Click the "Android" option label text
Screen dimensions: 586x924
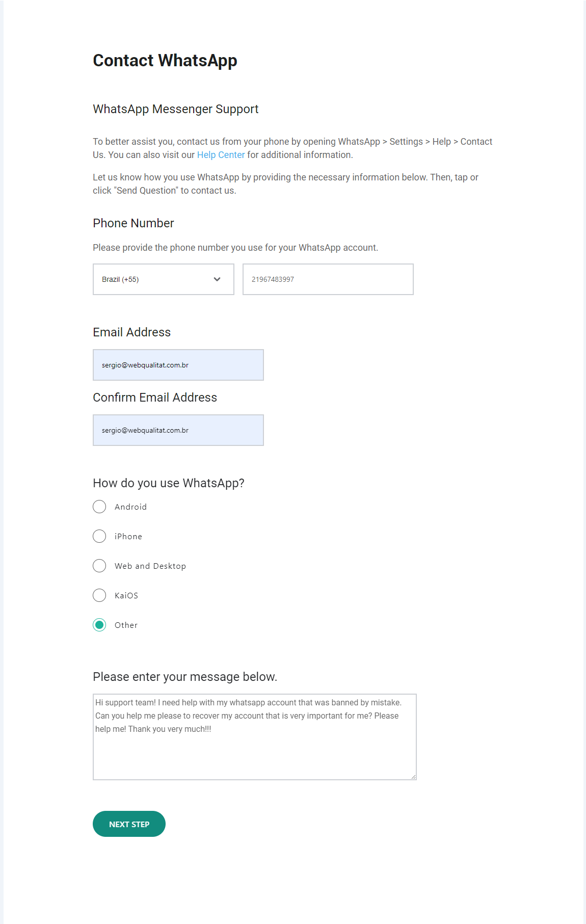tap(130, 507)
